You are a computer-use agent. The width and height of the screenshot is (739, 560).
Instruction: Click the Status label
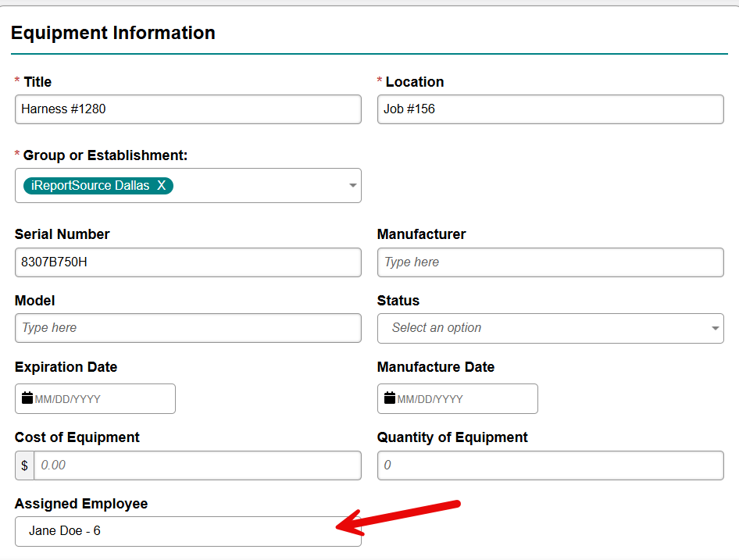(398, 301)
